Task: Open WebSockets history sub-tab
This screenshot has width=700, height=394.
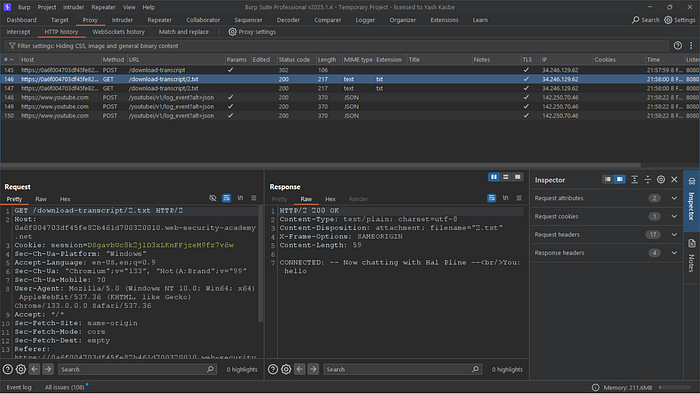Action: tap(118, 32)
